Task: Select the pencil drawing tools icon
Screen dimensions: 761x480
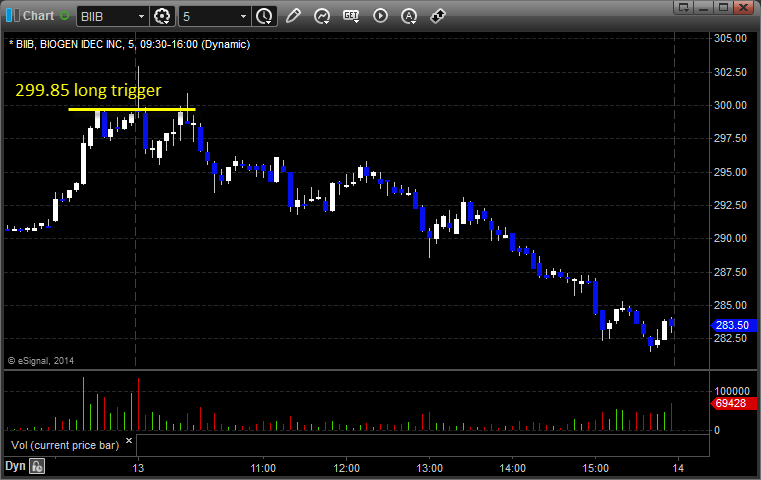Action: (293, 16)
